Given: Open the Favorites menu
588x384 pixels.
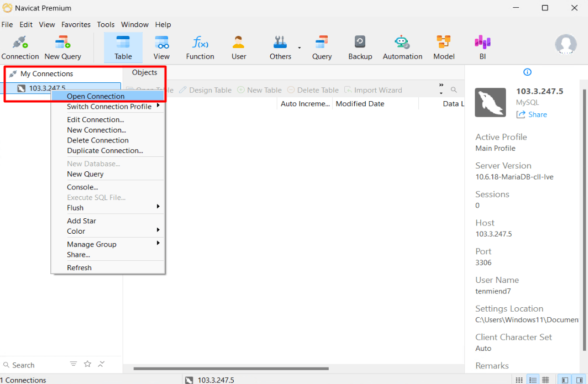Looking at the screenshot, I should click(76, 24).
